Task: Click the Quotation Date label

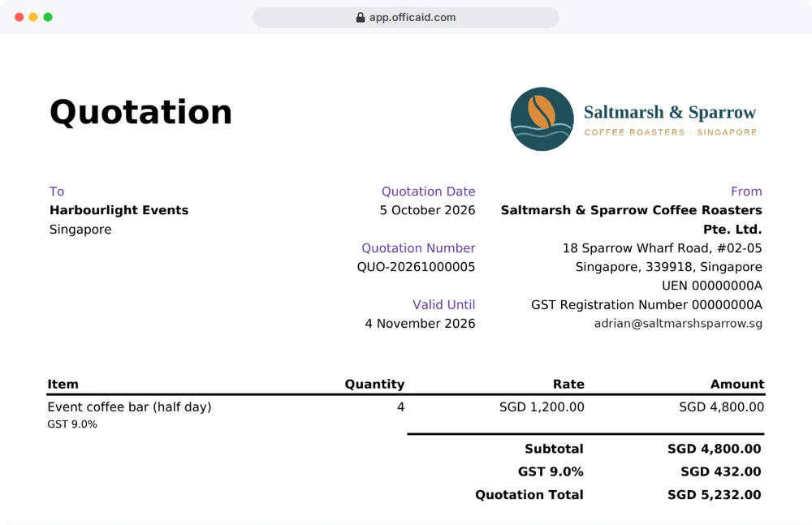Action: coord(428,191)
